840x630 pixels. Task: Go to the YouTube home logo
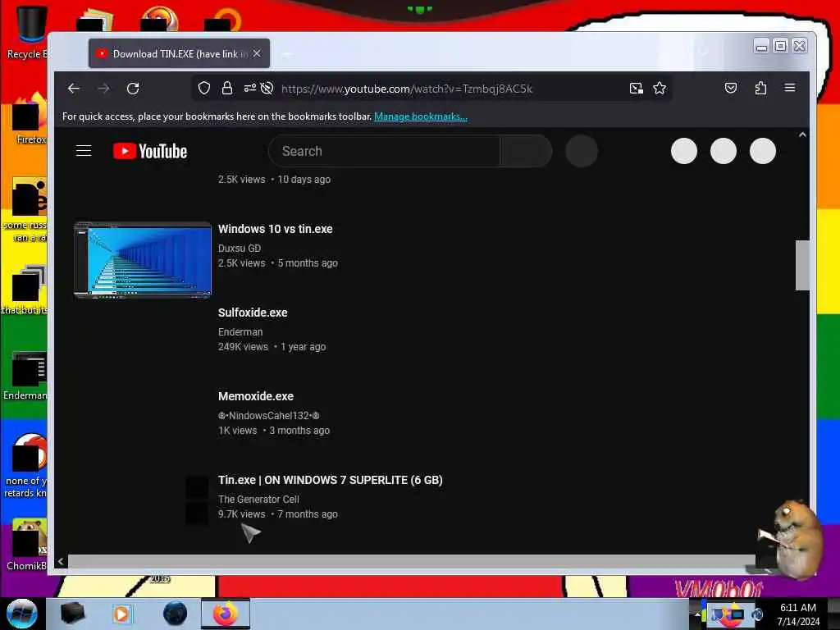coord(150,152)
